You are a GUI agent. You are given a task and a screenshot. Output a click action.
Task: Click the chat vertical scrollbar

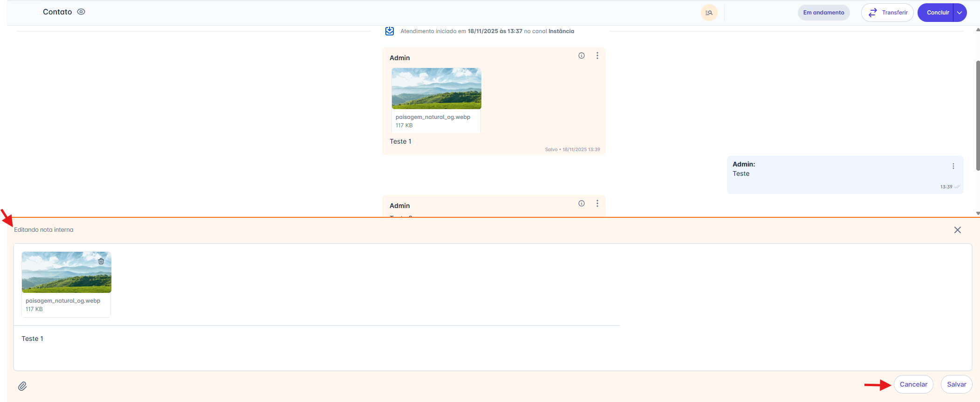977,117
